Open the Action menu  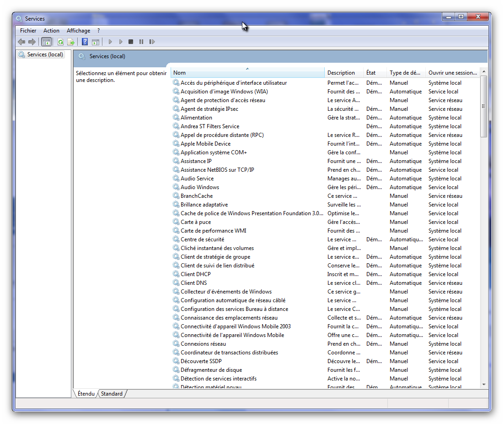[x=51, y=31]
